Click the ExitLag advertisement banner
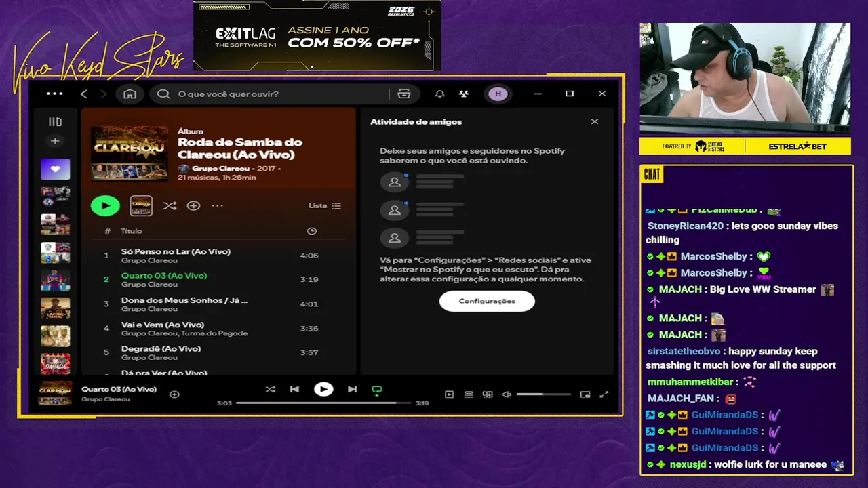868x488 pixels. point(317,35)
